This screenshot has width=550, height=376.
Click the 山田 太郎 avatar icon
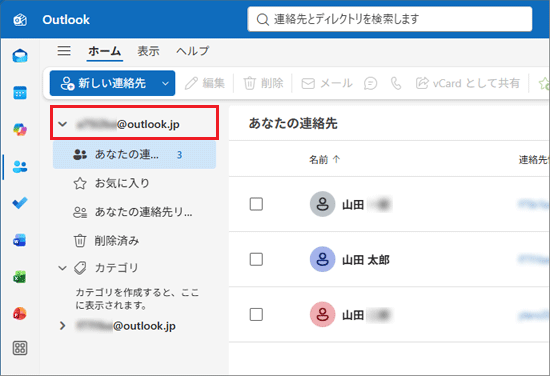[x=322, y=259]
